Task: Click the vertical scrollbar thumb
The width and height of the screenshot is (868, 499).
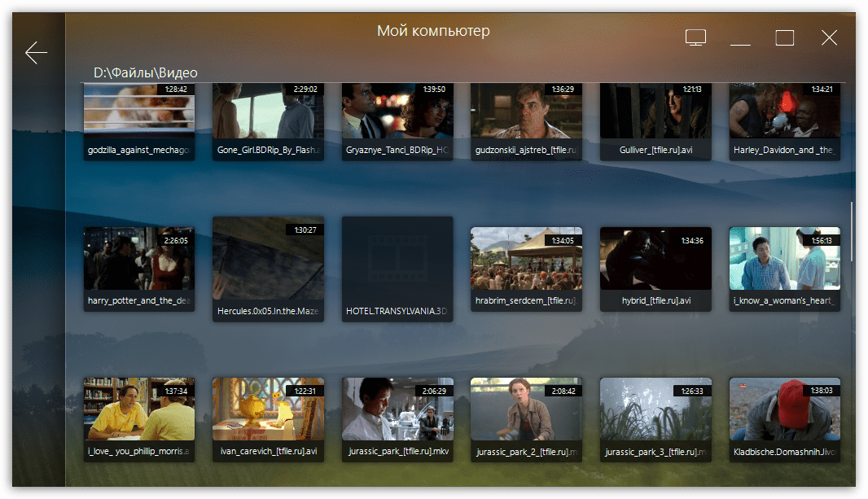Action: point(852,231)
